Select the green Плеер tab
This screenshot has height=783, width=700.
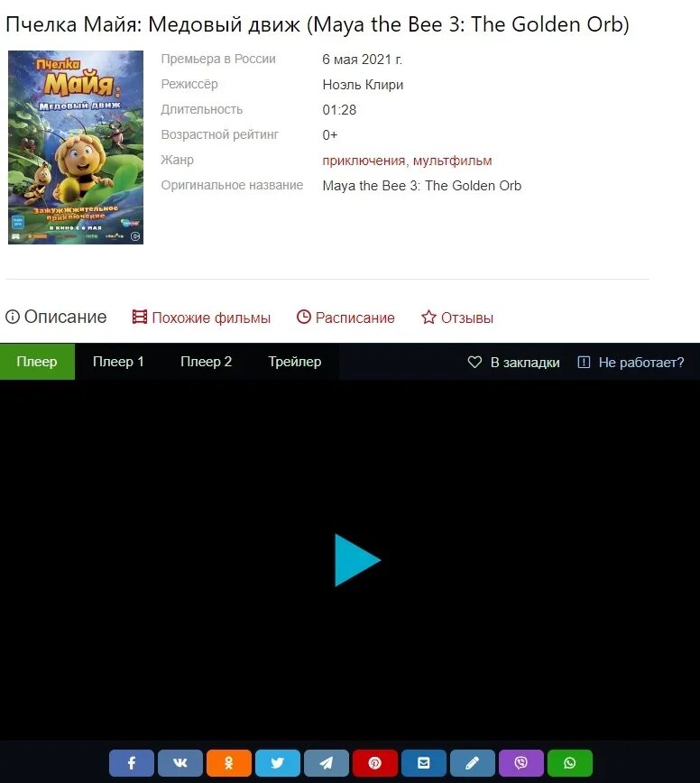click(37, 362)
